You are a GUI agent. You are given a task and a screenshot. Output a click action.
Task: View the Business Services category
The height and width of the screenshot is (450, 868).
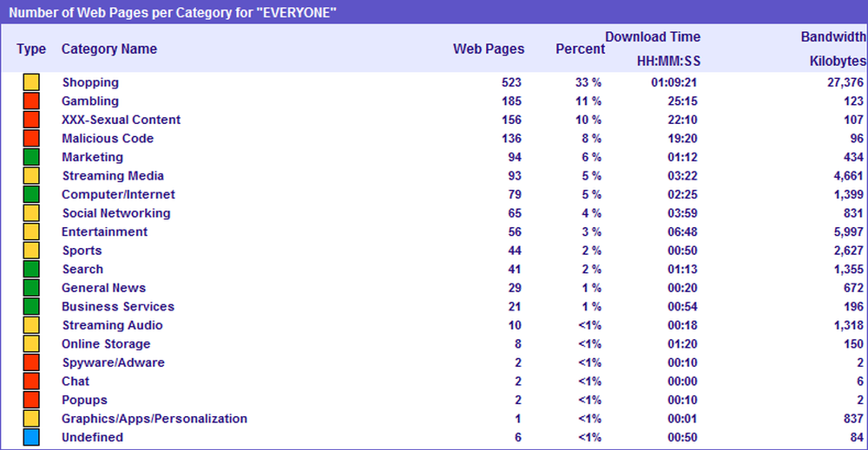pos(118,306)
